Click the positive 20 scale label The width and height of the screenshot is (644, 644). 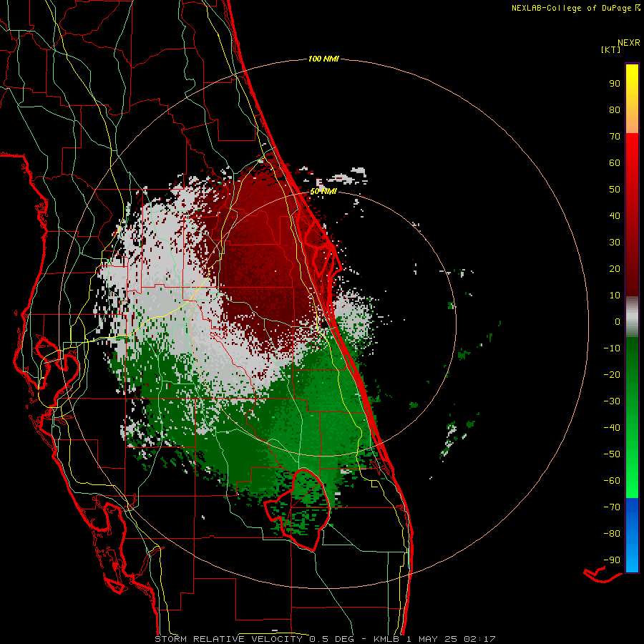(615, 268)
